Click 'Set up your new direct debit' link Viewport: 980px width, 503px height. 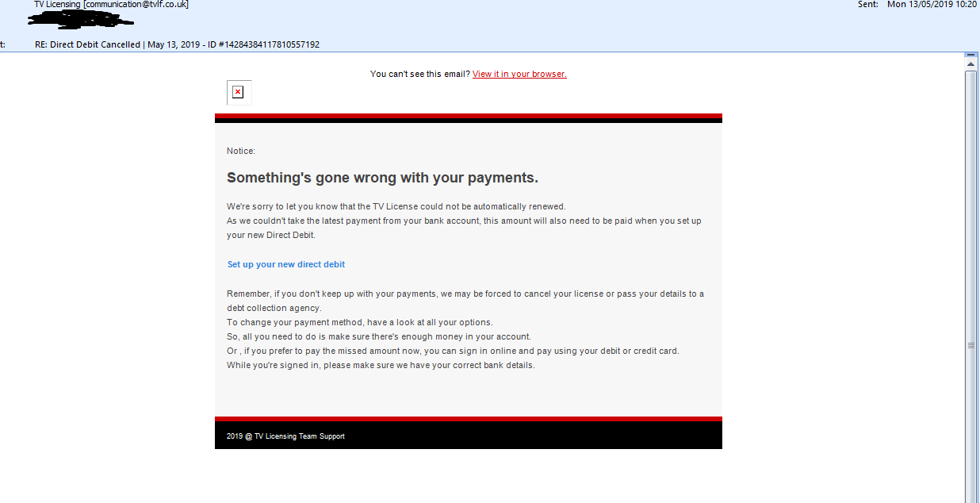pos(286,264)
